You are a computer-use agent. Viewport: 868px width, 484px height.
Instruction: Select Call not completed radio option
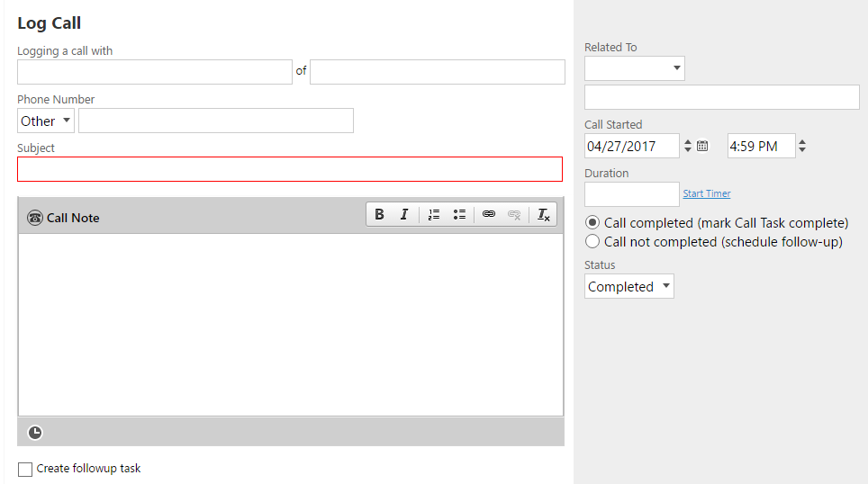click(x=592, y=242)
